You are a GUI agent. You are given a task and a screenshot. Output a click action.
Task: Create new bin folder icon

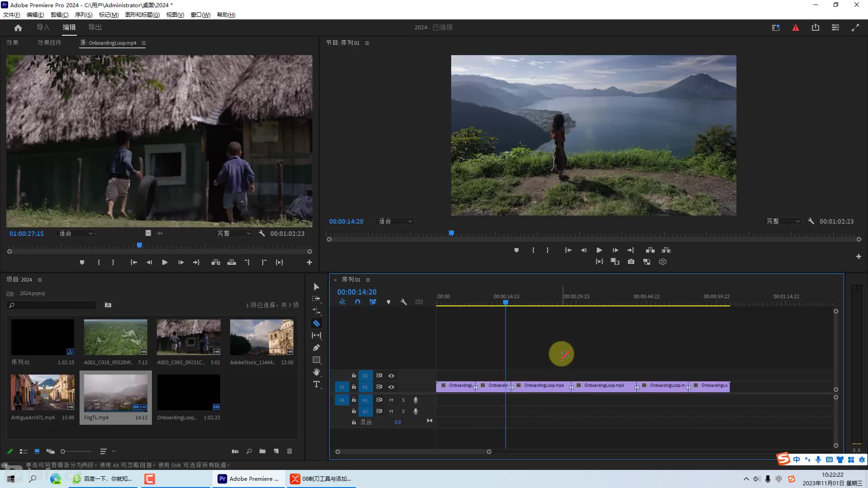point(262,451)
